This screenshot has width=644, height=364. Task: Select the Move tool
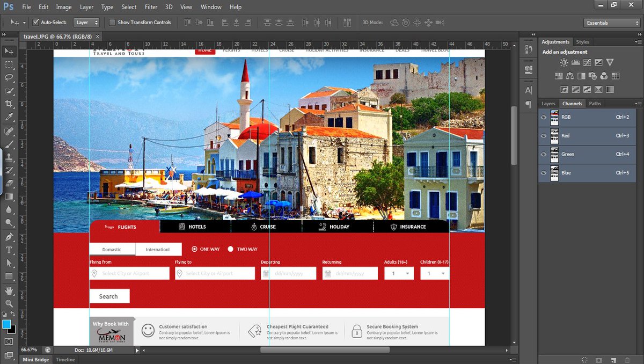pos(9,51)
